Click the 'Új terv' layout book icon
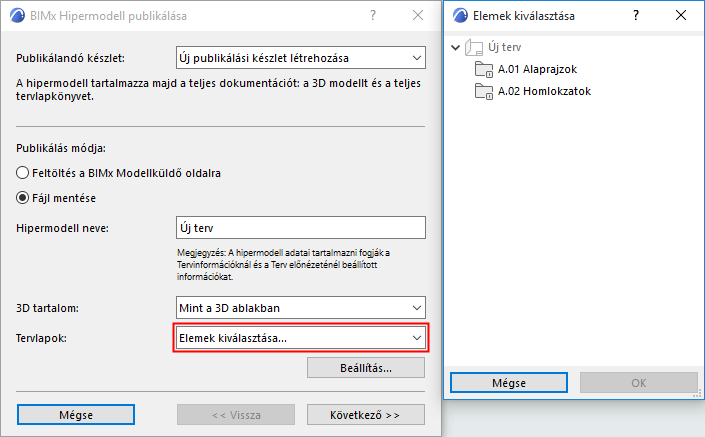This screenshot has width=705, height=437. [x=474, y=47]
